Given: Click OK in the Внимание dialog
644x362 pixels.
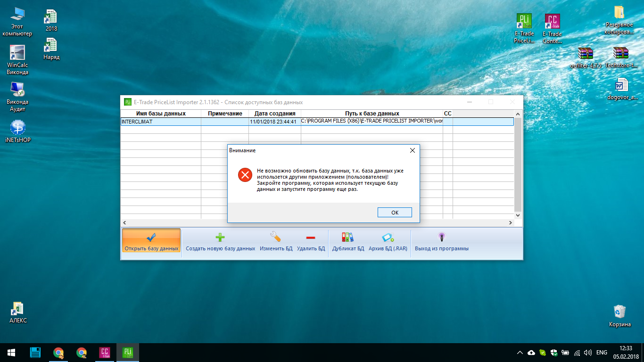Looking at the screenshot, I should coord(395,213).
